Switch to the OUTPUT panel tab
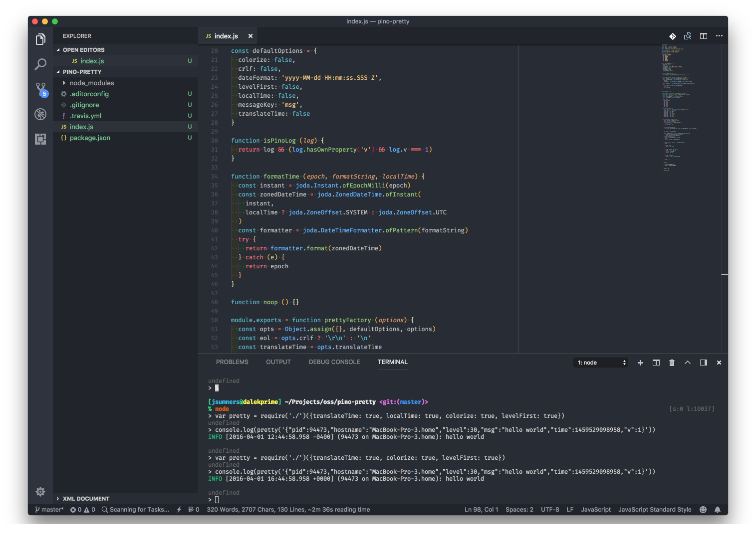 click(278, 362)
